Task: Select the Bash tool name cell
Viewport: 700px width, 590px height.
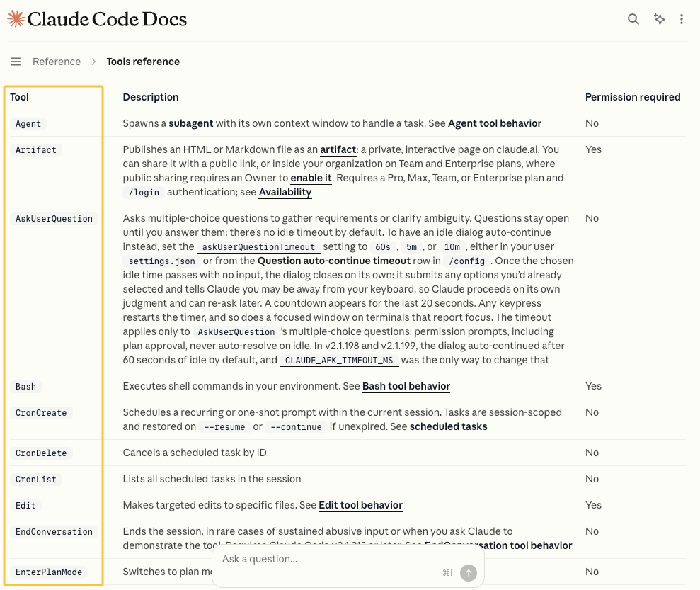Action: pos(25,387)
